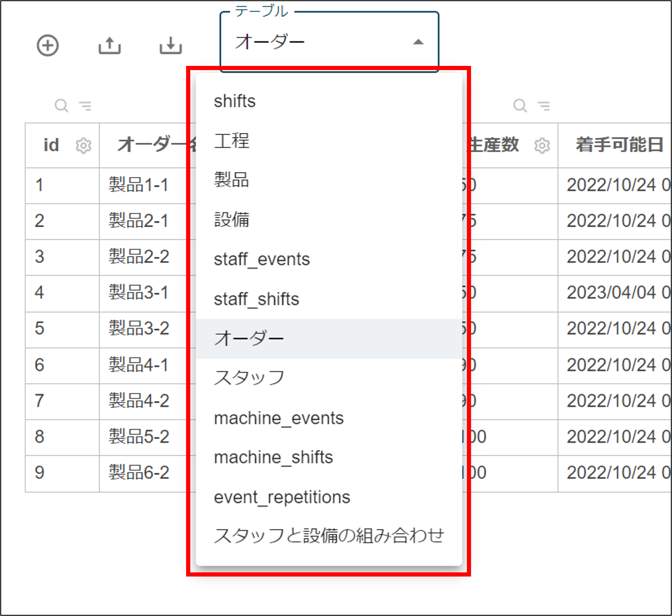Click cell 製品1-1
Screen dimensions: 672x616
tap(138, 185)
